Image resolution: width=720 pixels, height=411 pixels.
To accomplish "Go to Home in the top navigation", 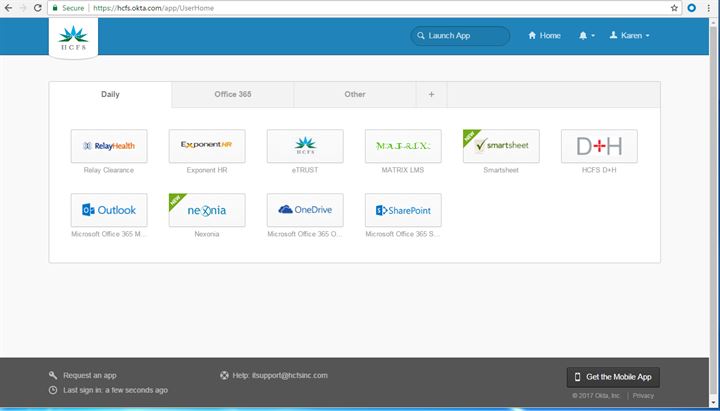I will tap(545, 36).
